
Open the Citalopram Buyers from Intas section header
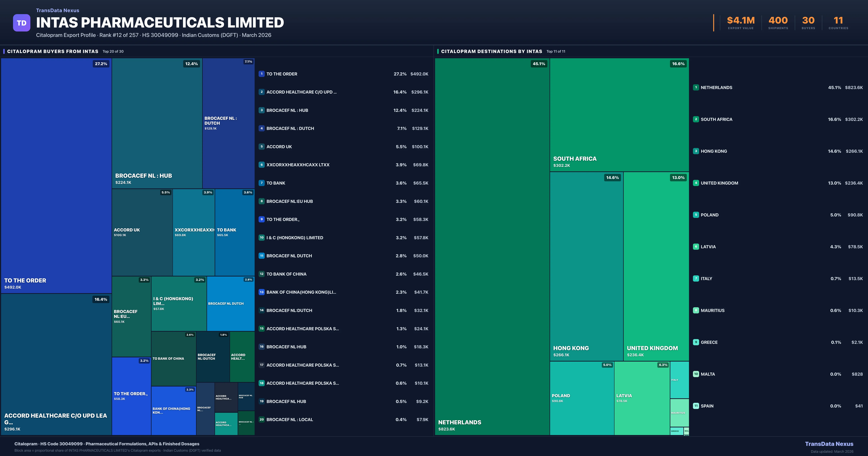coord(53,52)
